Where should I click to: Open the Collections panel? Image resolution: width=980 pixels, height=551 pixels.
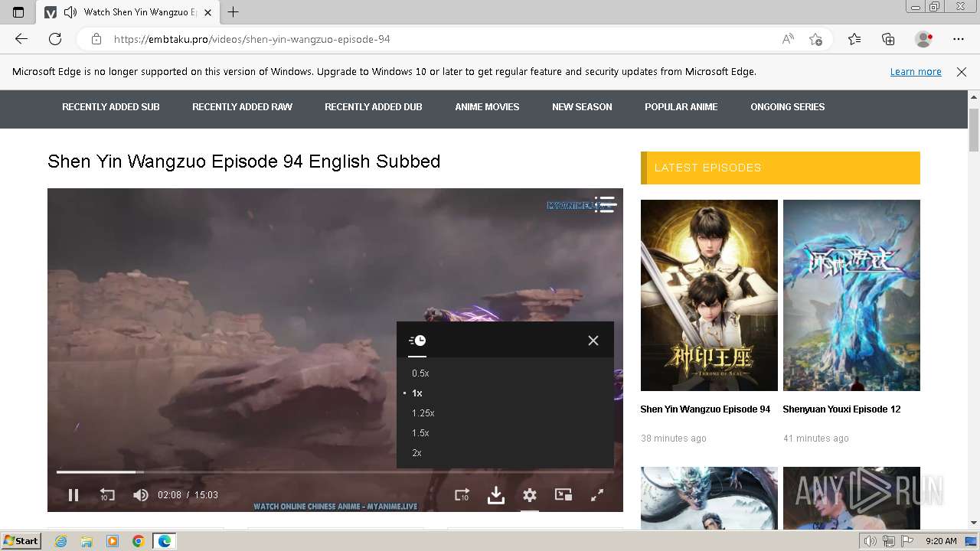[x=888, y=39]
